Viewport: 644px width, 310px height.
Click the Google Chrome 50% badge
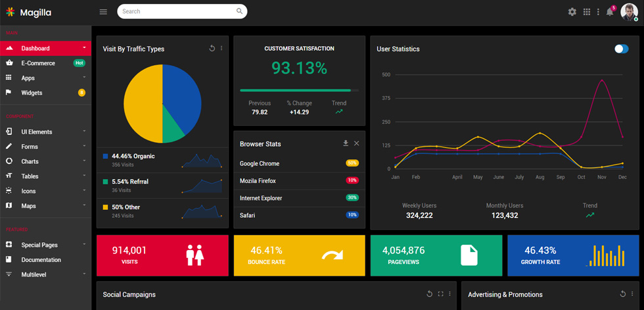(x=352, y=163)
